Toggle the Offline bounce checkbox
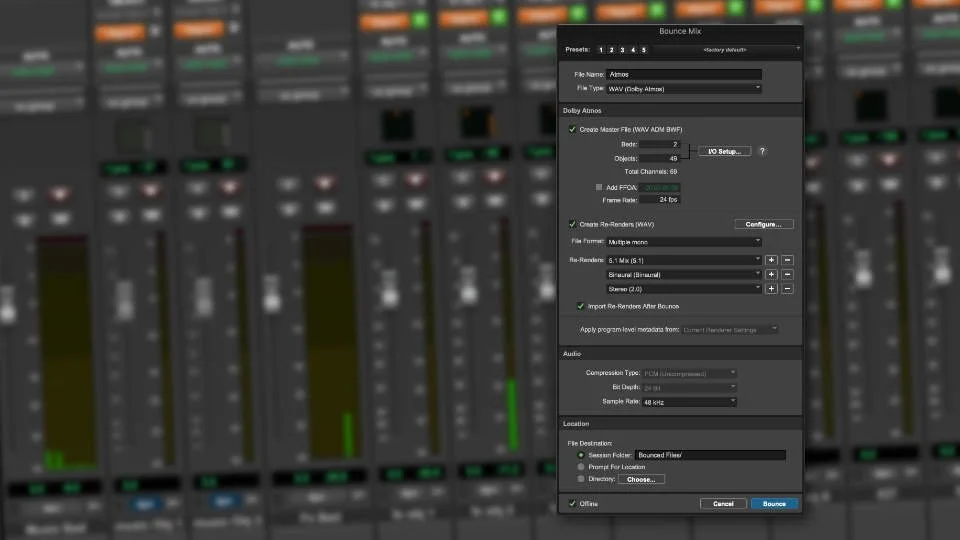This screenshot has height=540, width=960. (572, 503)
